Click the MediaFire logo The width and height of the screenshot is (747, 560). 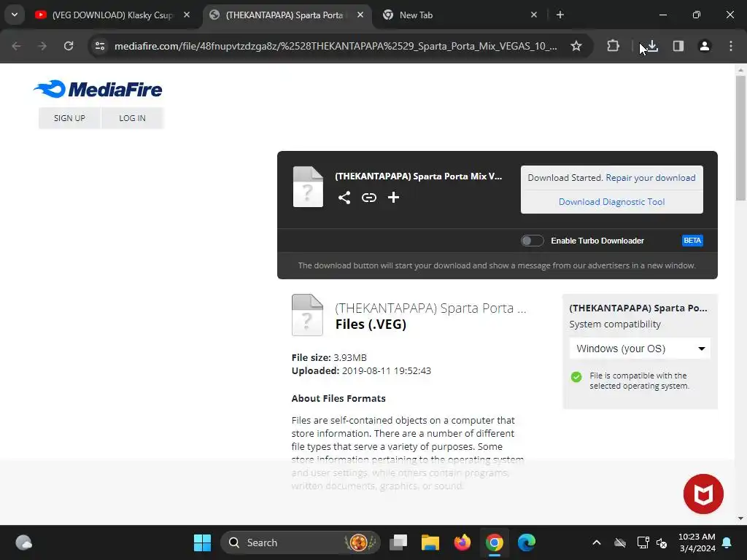point(98,89)
